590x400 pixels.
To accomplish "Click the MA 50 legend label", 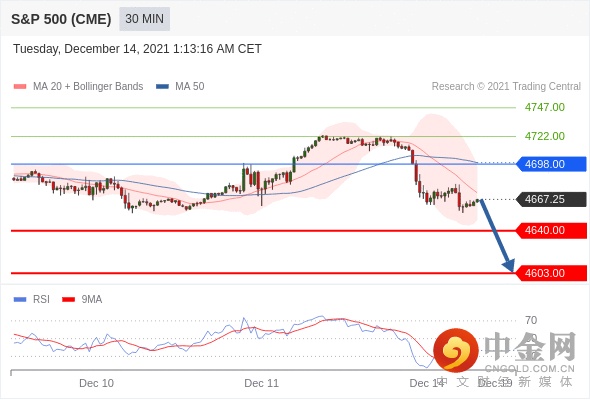I will [190, 87].
